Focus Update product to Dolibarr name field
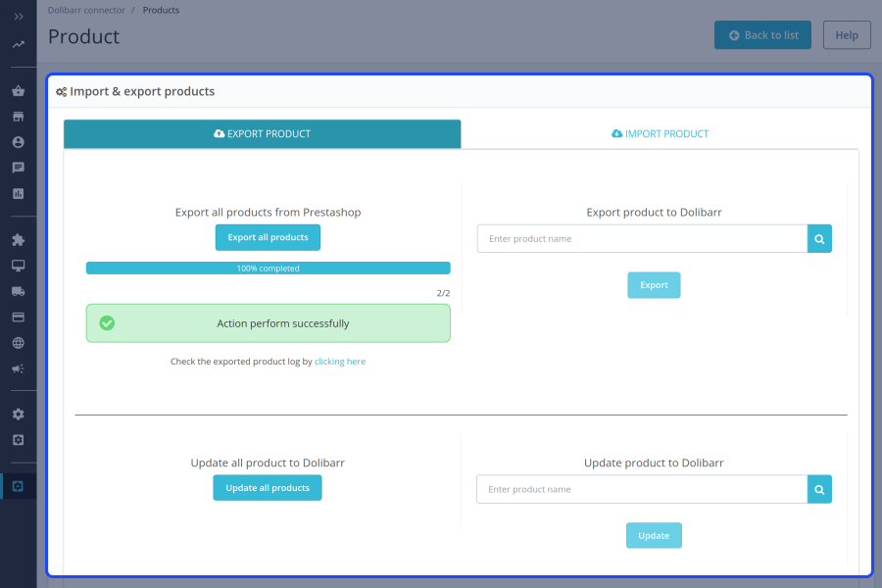 coord(641,489)
